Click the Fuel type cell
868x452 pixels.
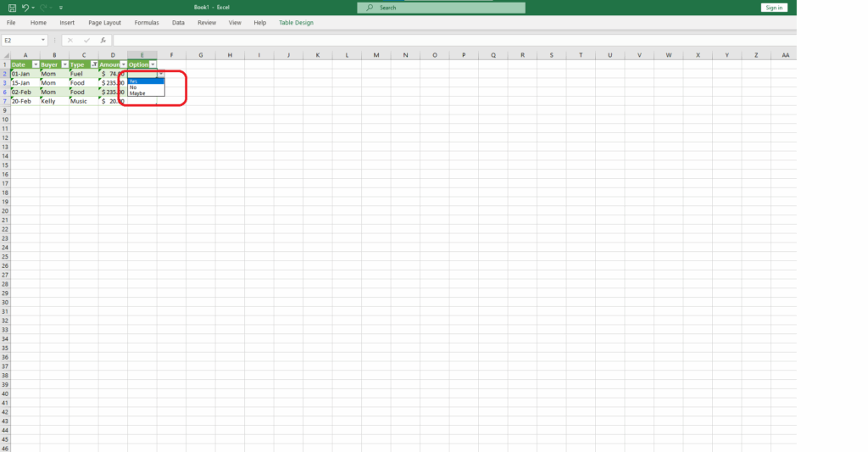(84, 74)
